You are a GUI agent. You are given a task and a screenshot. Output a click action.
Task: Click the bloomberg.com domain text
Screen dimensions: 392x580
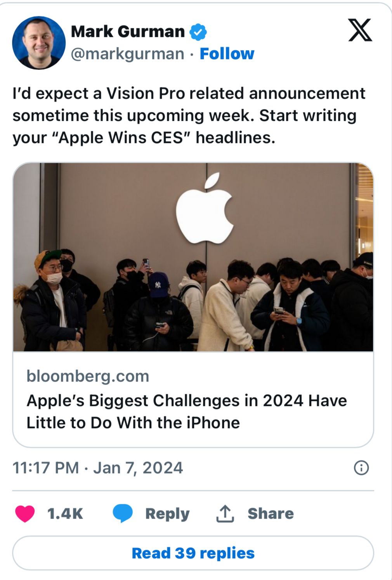coord(88,376)
